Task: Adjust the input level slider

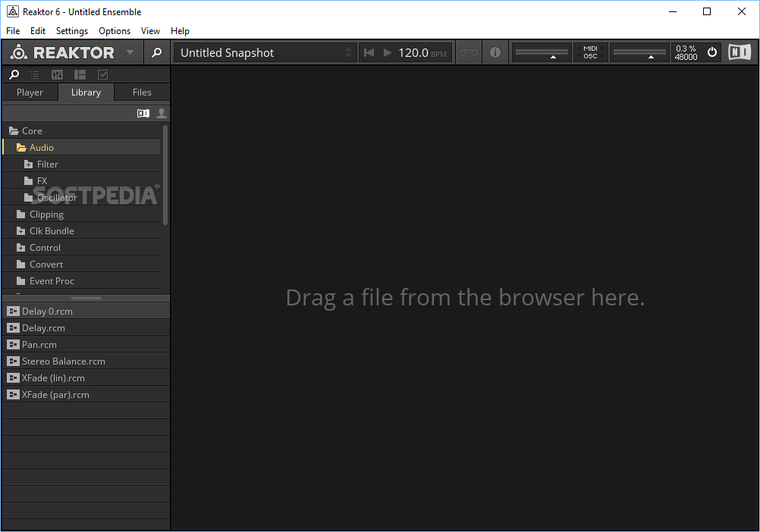Action: coord(542,52)
